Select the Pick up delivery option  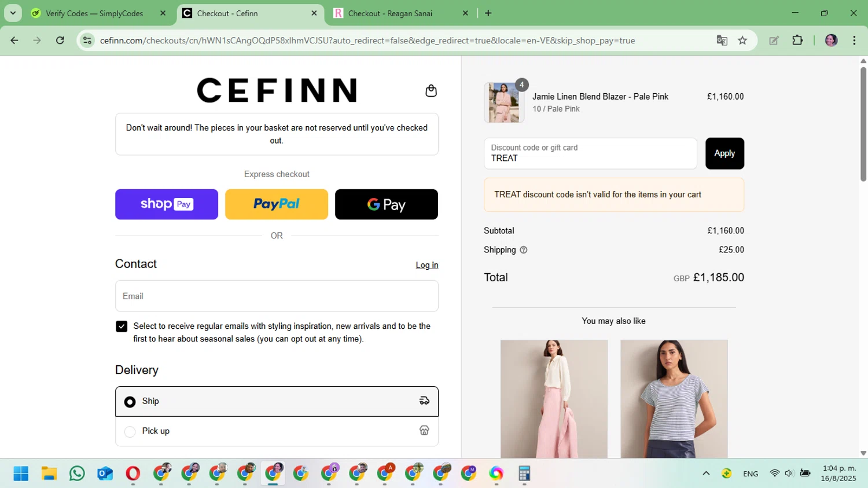click(x=277, y=431)
